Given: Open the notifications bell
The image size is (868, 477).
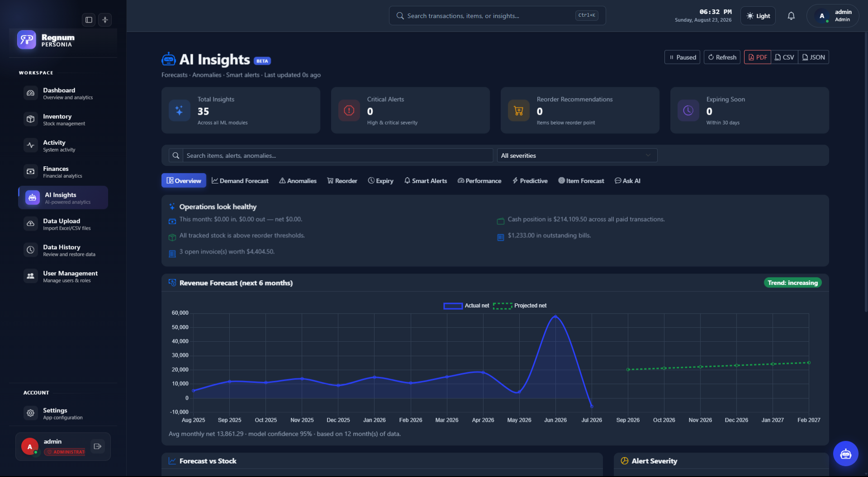Looking at the screenshot, I should coord(791,16).
